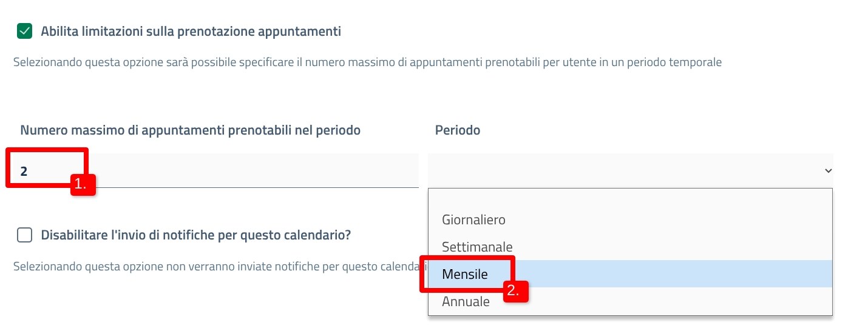Choose the blank option atop the Periodo list
The width and height of the screenshot is (868, 331).
point(629,198)
